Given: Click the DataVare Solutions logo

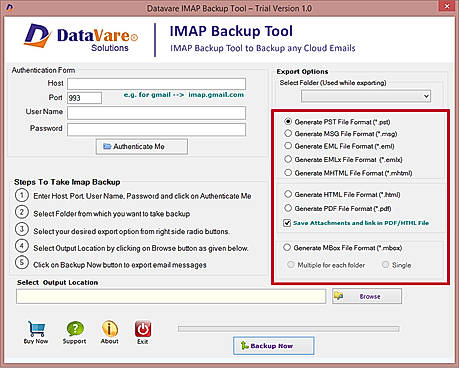Looking at the screenshot, I should point(81,37).
